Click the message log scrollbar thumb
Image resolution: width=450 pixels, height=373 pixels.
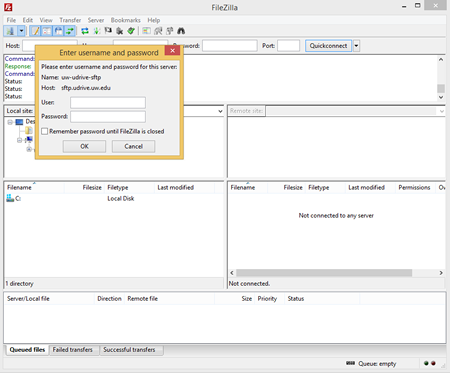(x=441, y=88)
